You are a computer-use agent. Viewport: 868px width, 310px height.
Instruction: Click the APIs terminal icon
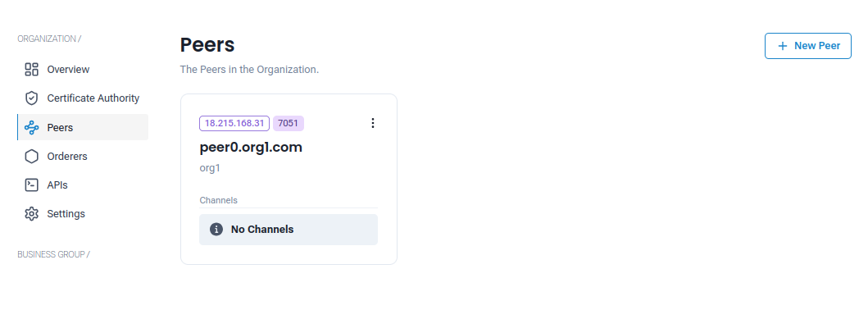[x=31, y=185]
